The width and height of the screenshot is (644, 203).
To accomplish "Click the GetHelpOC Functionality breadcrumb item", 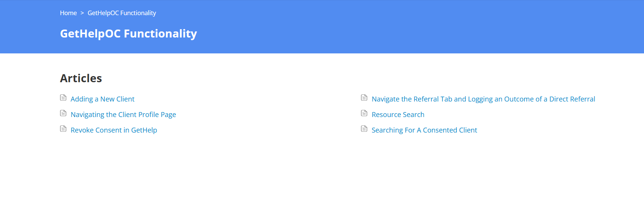I will [122, 13].
